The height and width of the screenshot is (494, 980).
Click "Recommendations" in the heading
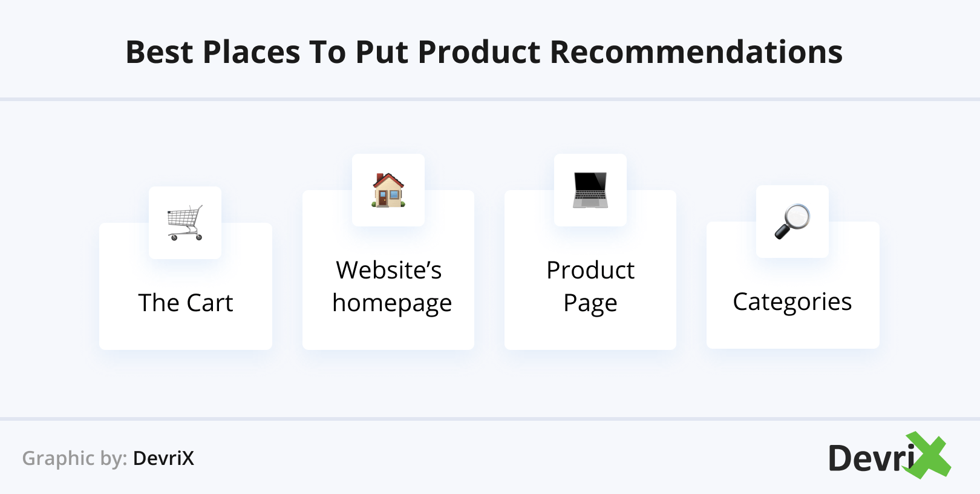pyautogui.click(x=696, y=52)
